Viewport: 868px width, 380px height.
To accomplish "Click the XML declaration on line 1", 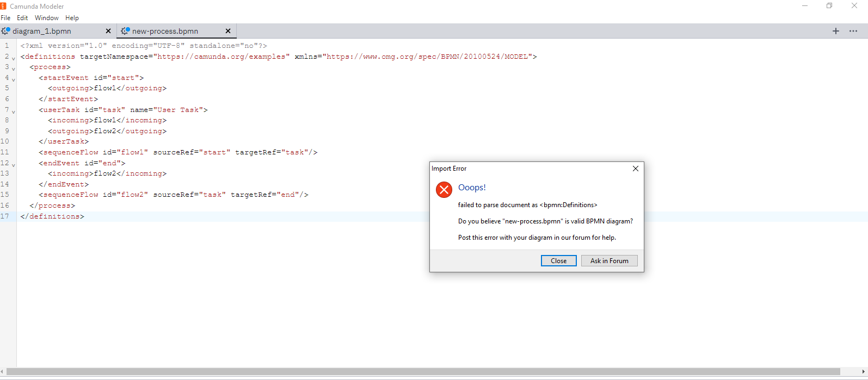I will [x=144, y=46].
